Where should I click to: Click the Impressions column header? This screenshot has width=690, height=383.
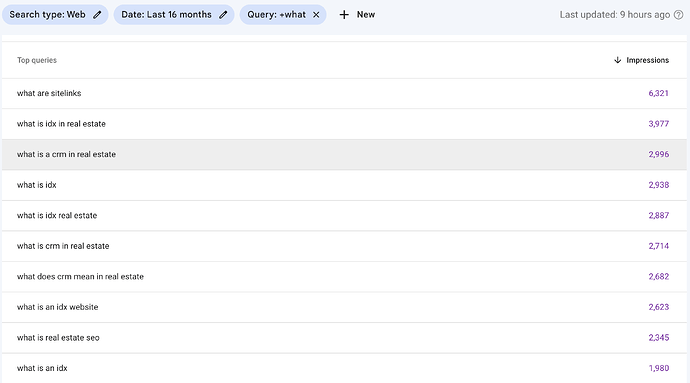click(x=647, y=60)
